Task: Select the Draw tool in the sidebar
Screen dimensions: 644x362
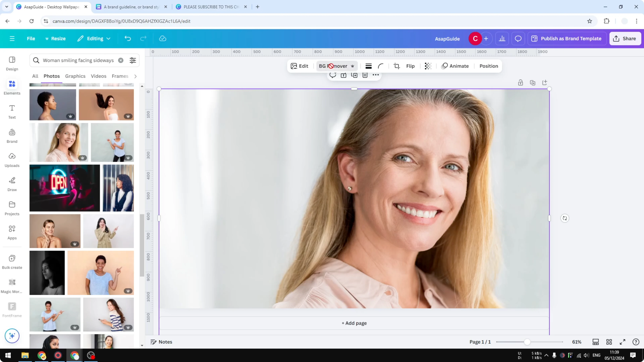Action: [x=12, y=184]
